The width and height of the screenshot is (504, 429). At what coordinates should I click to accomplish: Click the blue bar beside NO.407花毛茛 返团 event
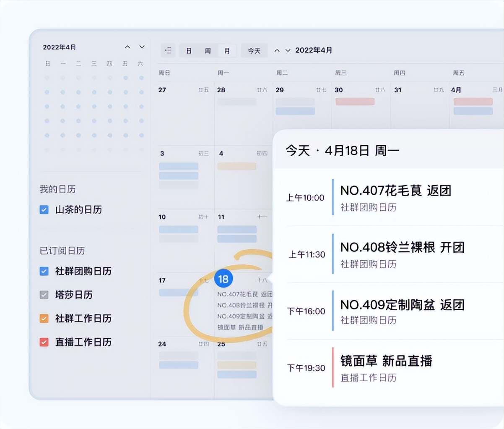pyautogui.click(x=333, y=198)
